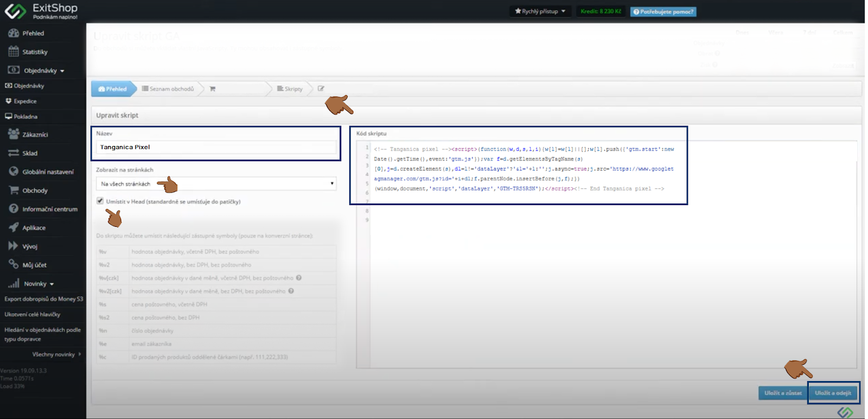Click the Kredit 8 230 Kč indicator

click(x=601, y=11)
